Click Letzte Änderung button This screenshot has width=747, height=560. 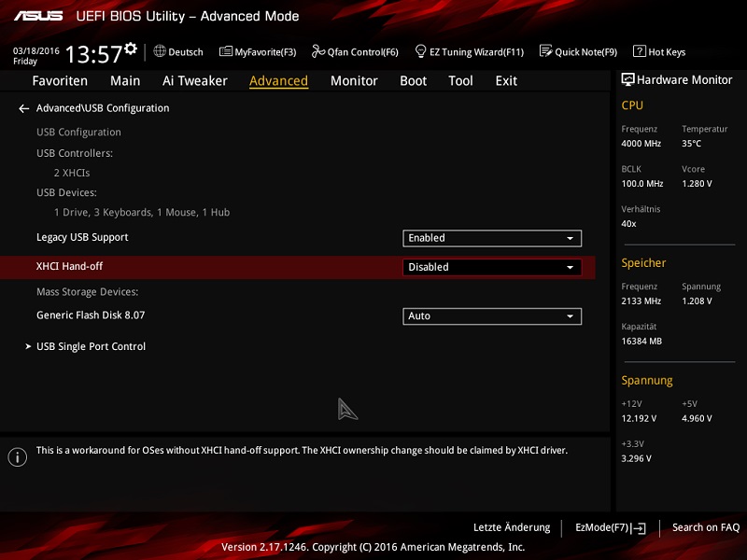click(x=512, y=527)
